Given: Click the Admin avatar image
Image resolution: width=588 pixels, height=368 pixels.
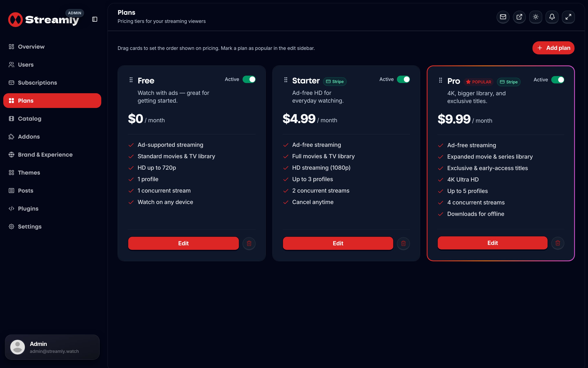Looking at the screenshot, I should click(18, 347).
